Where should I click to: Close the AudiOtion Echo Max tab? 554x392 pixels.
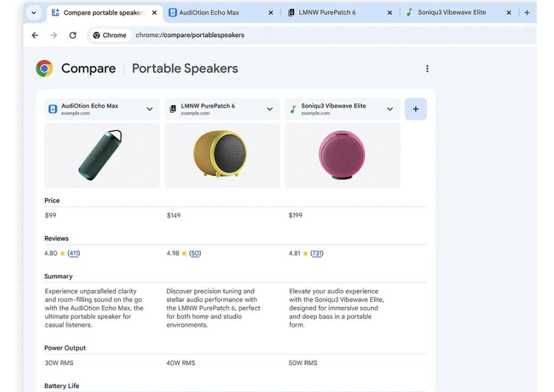[271, 12]
